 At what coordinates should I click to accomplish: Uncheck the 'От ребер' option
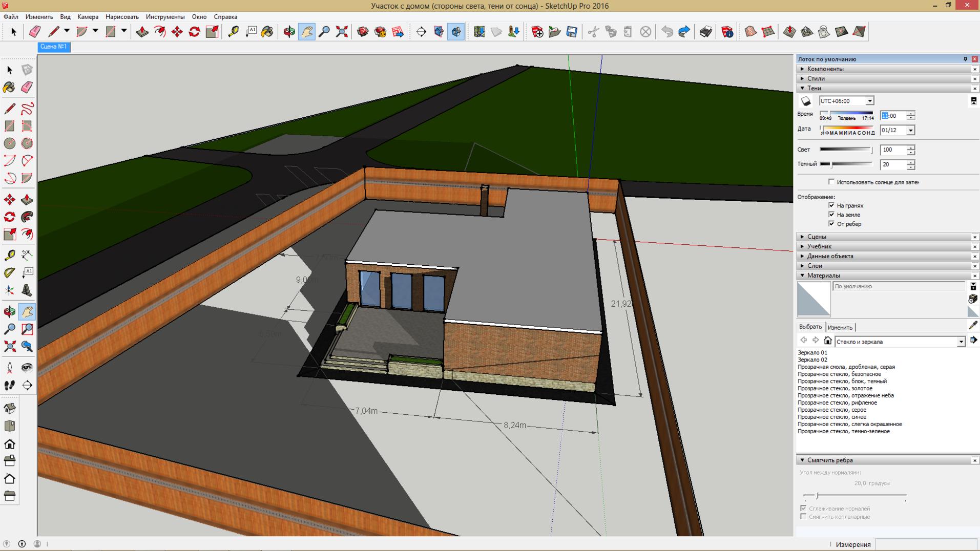tap(831, 224)
